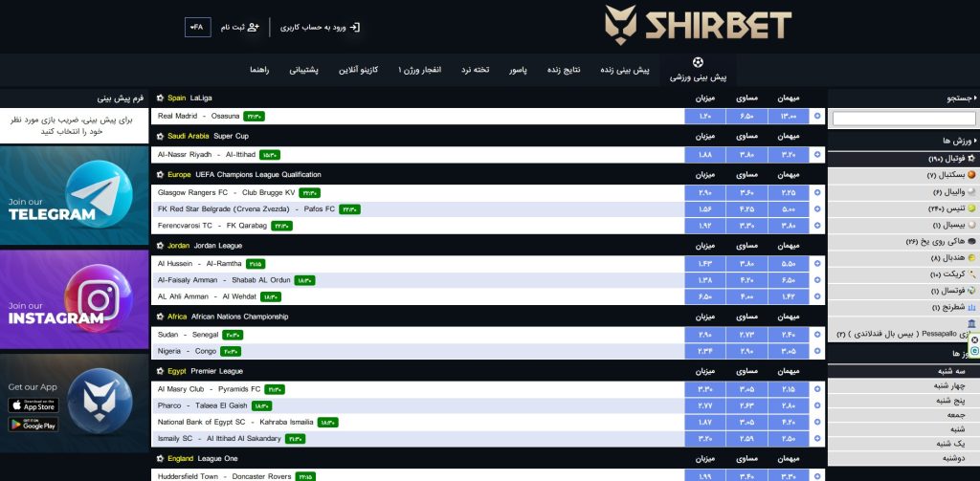Close the floating widget on right edge

(x=974, y=340)
